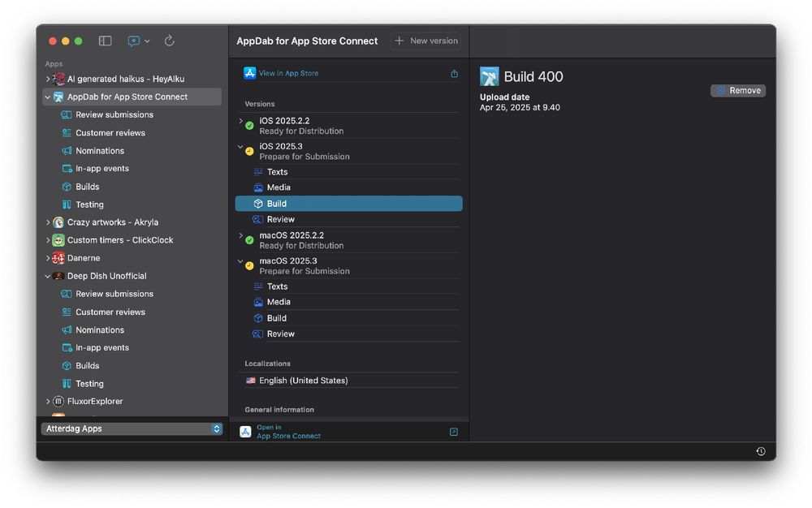
Task: Collapse the Deep Dish Unofficial app
Action: tap(48, 276)
